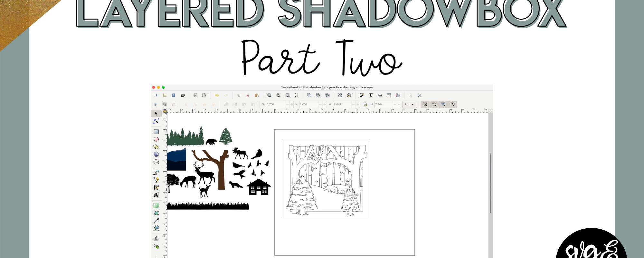This screenshot has height=258, width=644.
Task: Click the New document icon
Action: point(156,95)
